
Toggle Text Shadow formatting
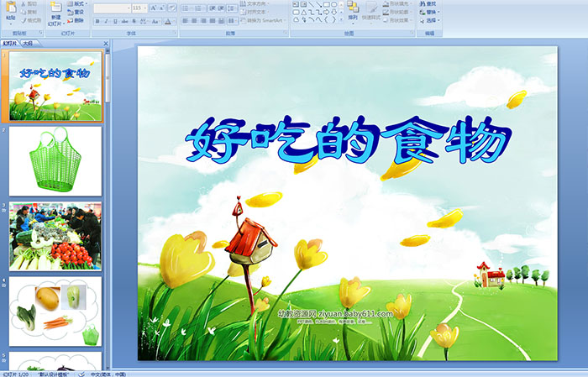[134, 21]
